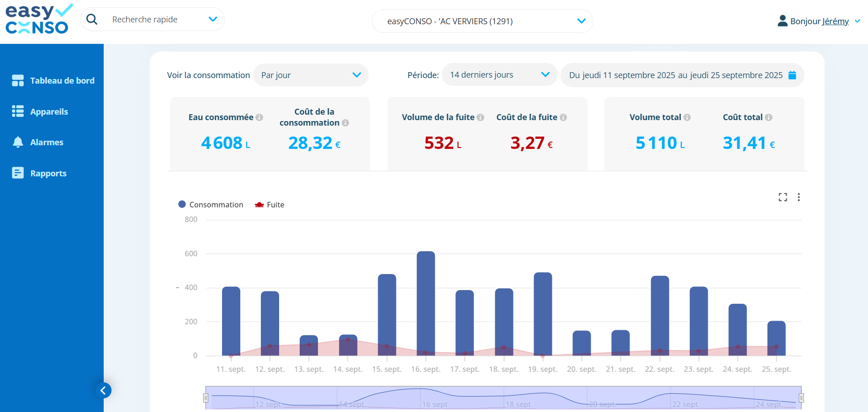
Task: Expand chart to fullscreen
Action: pyautogui.click(x=783, y=197)
